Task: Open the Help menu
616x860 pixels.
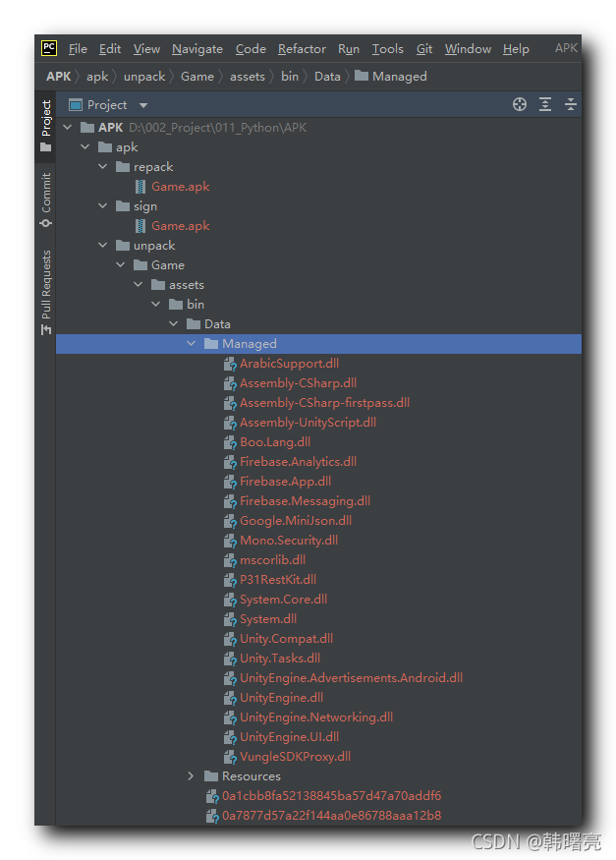Action: (x=516, y=49)
